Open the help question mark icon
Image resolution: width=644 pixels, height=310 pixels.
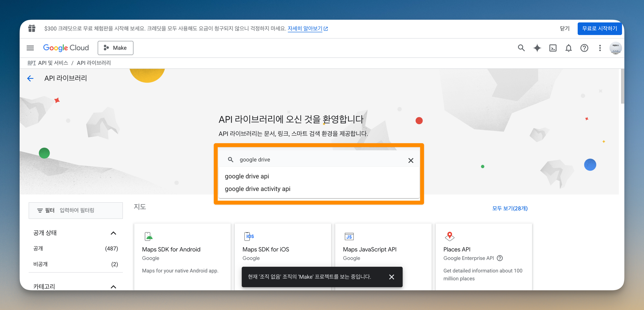[x=584, y=48]
